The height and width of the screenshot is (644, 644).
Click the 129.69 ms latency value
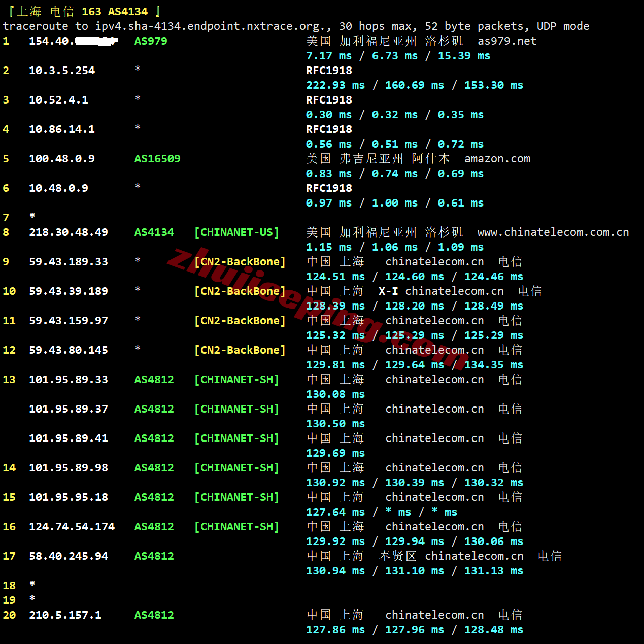[x=335, y=453]
